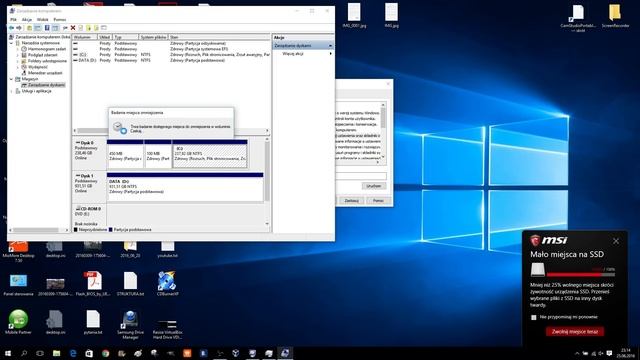The width and height of the screenshot is (640, 360).
Task: Close the MSI low SSD space notification
Action: pos(616,241)
